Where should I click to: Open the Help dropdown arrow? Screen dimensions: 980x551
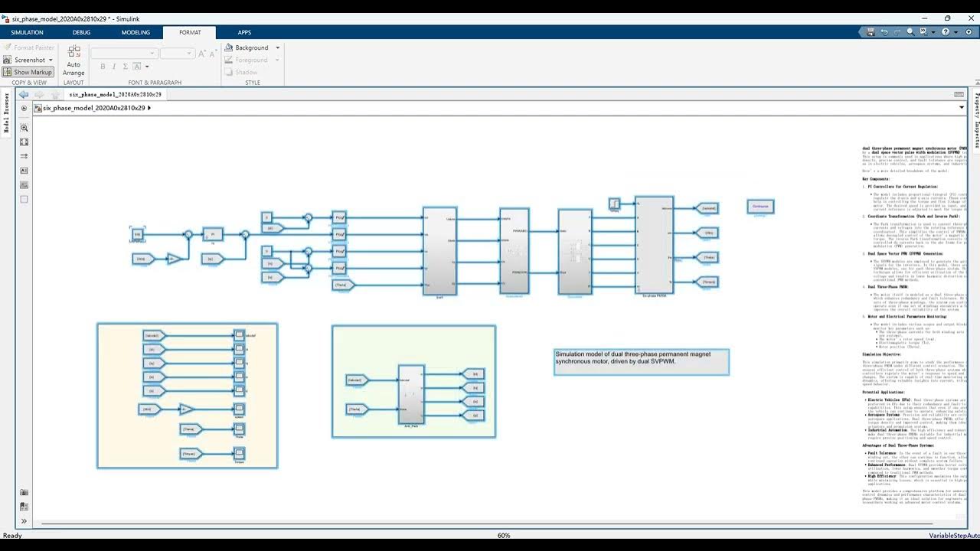tap(955, 32)
